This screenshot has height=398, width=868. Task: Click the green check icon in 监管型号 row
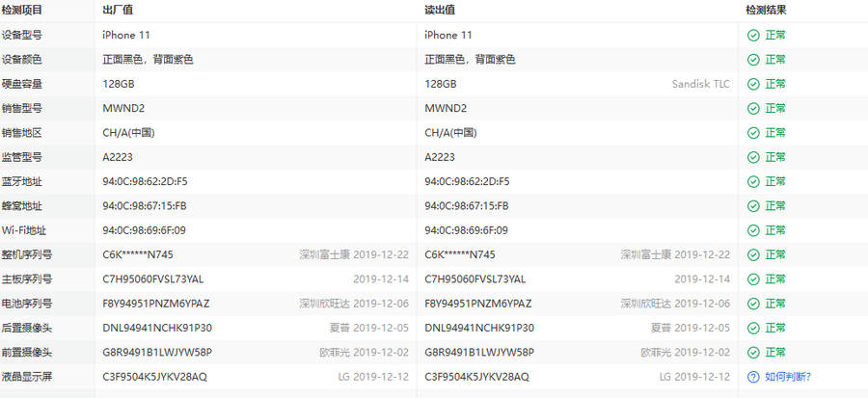753,157
